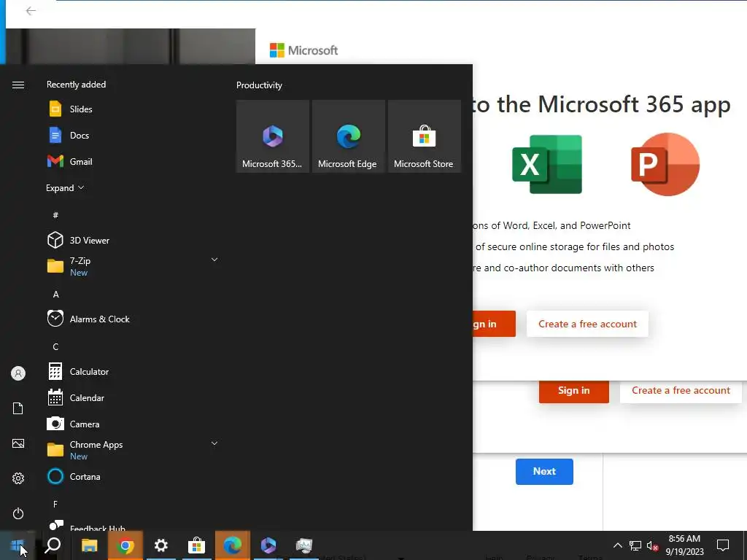Image resolution: width=747 pixels, height=560 pixels.
Task: Click the muted volume tray icon
Action: 652,545
